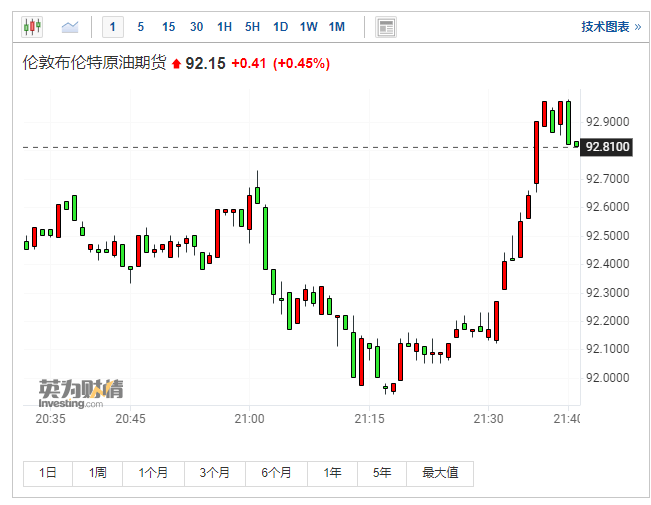Viewport: 651px width, 505px height.
Task: Click the 伦敦布伦特原油期货 title
Action: pyautogui.click(x=95, y=63)
